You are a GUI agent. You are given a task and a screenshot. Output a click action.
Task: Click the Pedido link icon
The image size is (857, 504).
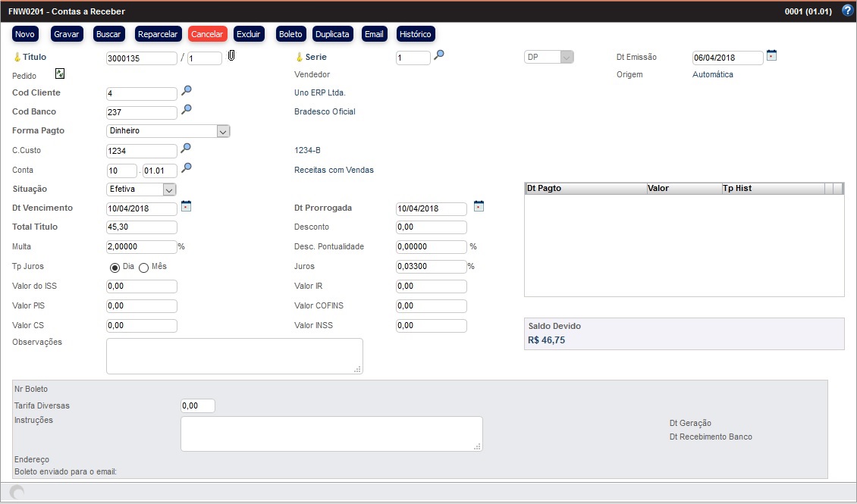coord(60,74)
